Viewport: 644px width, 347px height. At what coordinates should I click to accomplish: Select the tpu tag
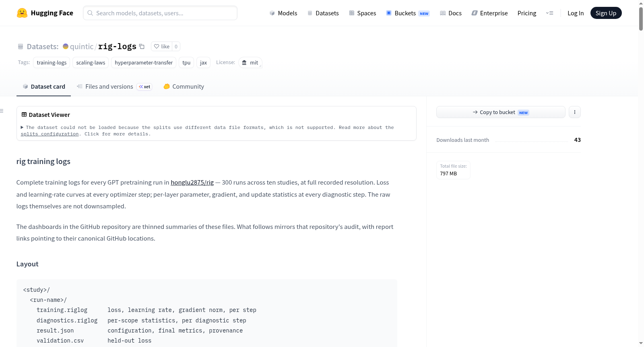(x=186, y=62)
